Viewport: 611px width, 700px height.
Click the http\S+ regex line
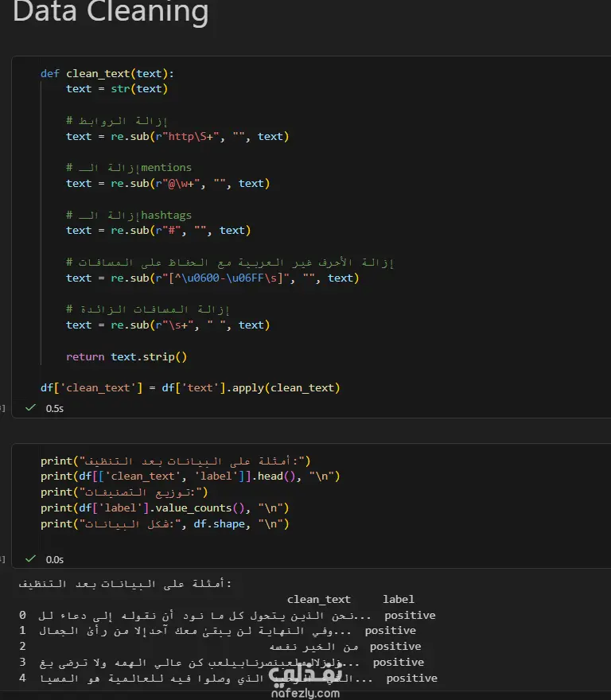click(x=177, y=136)
